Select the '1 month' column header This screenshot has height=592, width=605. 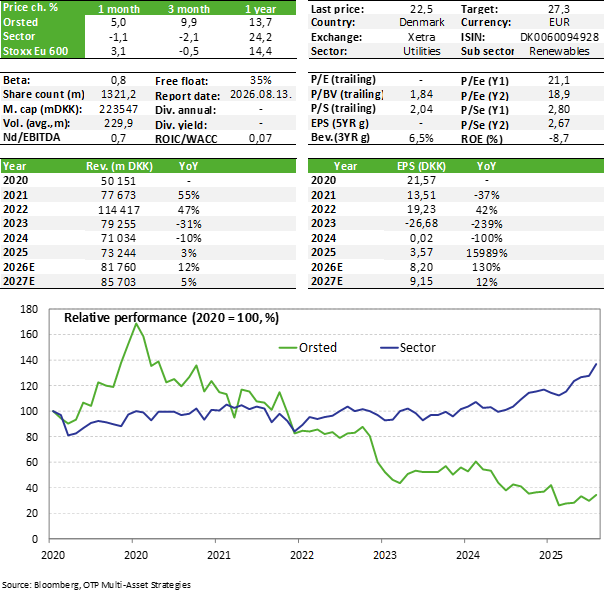[118, 8]
